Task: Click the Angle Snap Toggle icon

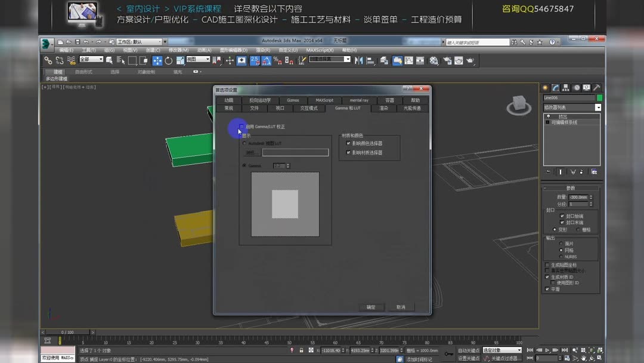Action: [x=267, y=60]
